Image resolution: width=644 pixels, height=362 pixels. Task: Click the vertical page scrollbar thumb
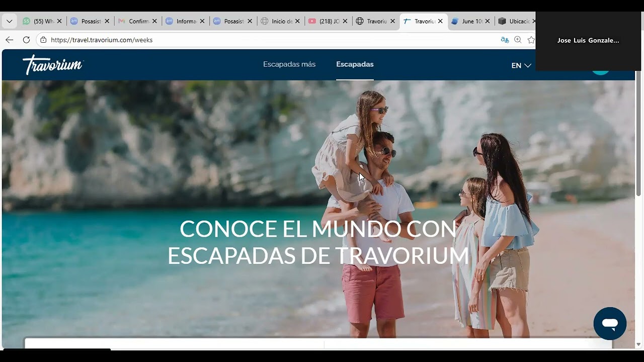tap(638, 133)
